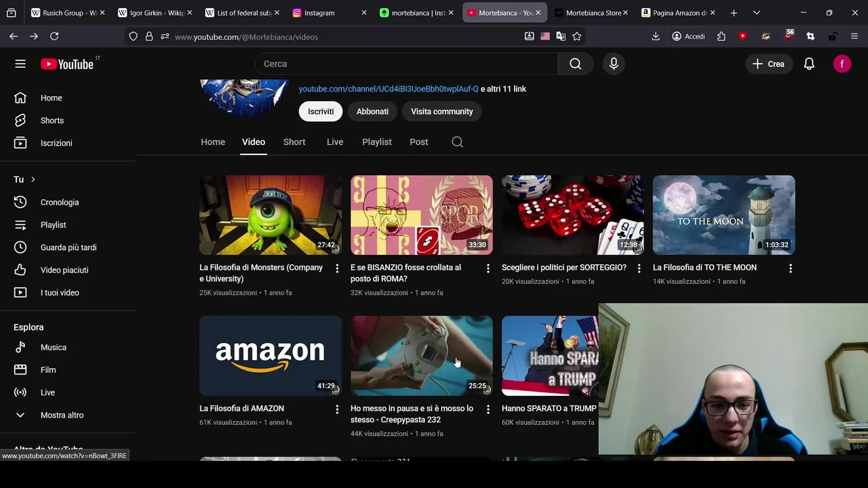Expand the Tu section chevron

(x=33, y=180)
